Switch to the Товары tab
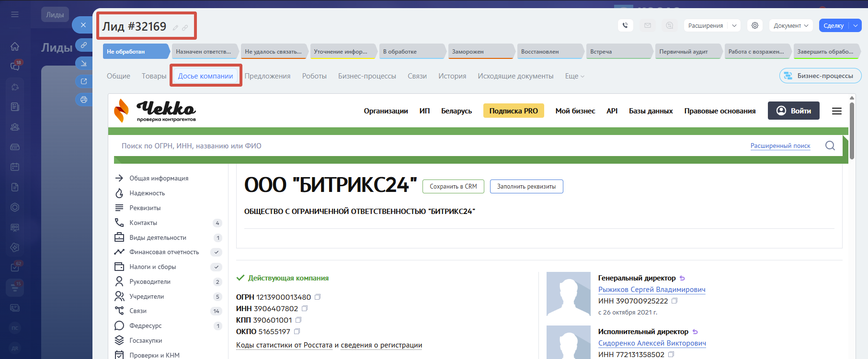Image resolution: width=868 pixels, height=359 pixels. 154,76
